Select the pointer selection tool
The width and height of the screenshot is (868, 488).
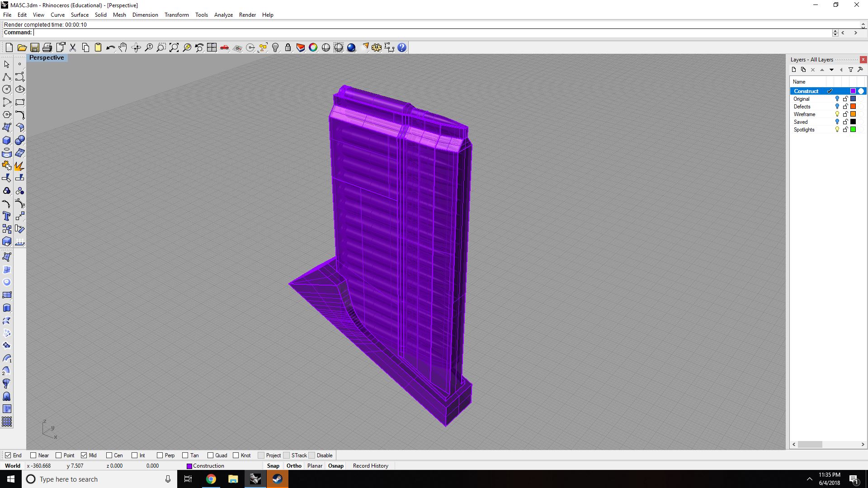7,64
